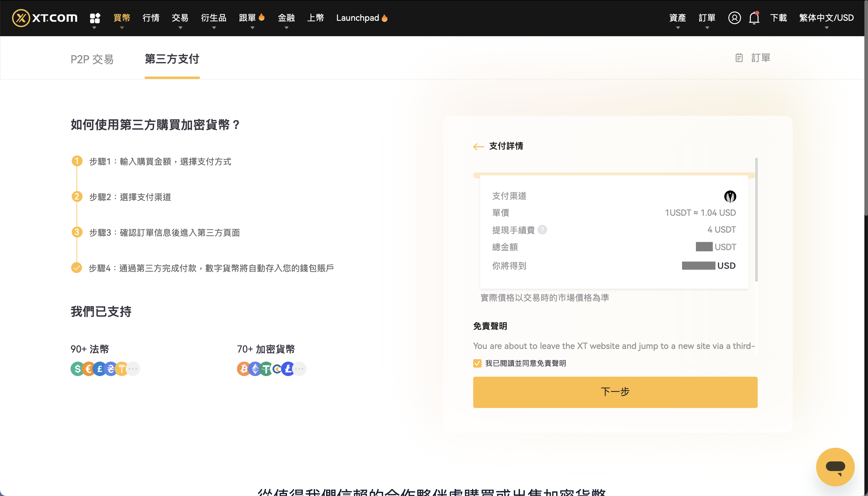Click the Bitcoin coin icon
This screenshot has width=868, height=496.
[x=244, y=369]
